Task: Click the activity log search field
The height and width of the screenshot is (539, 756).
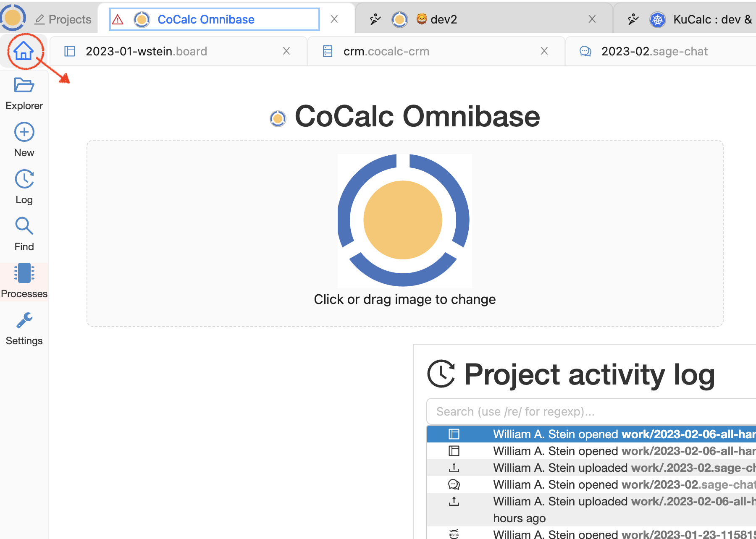Action: pos(588,411)
